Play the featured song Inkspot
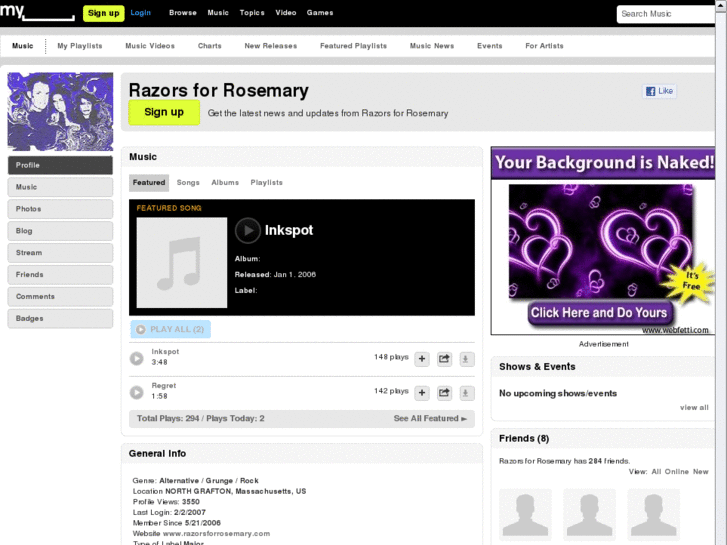727x545 pixels. [x=248, y=231]
